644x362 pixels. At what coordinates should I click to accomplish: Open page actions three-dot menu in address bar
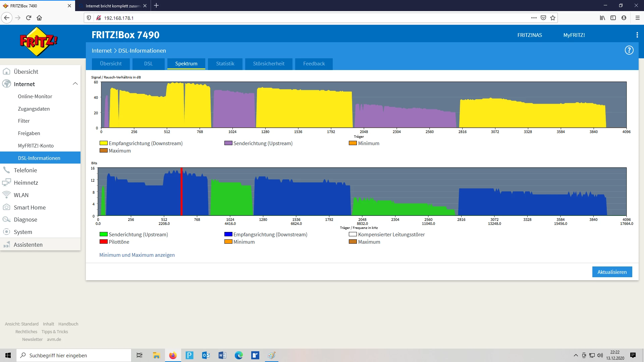pyautogui.click(x=534, y=18)
